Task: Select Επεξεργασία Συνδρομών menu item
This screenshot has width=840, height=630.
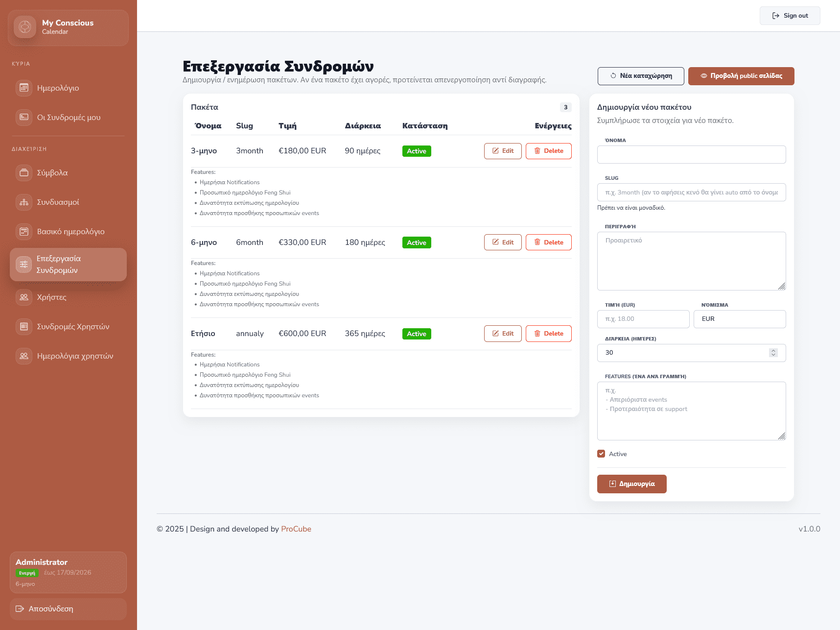Action: pos(68,265)
